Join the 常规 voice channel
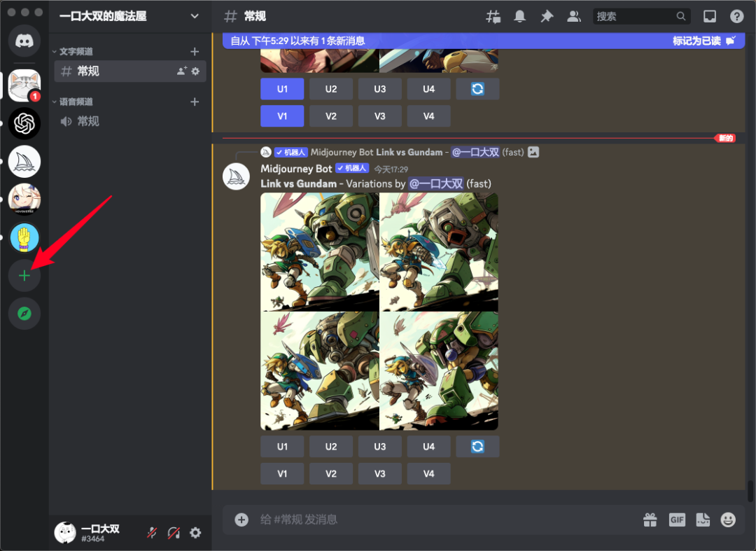The image size is (756, 551). pyautogui.click(x=130, y=121)
